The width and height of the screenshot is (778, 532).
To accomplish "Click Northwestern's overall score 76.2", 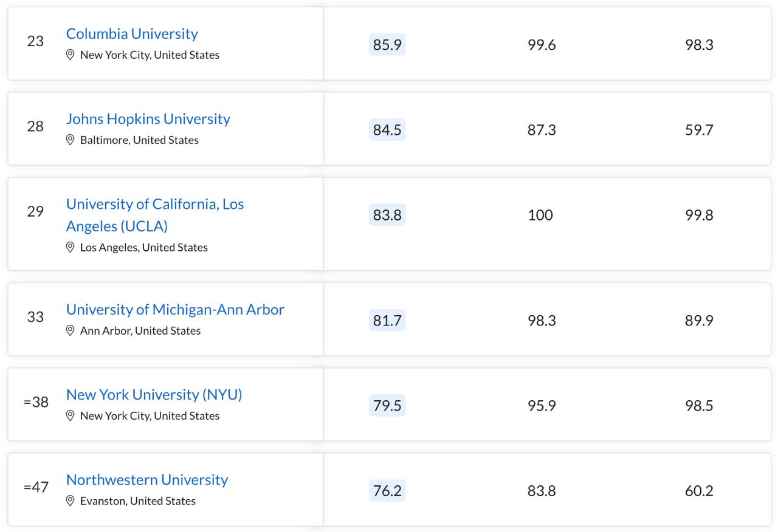I will click(387, 490).
